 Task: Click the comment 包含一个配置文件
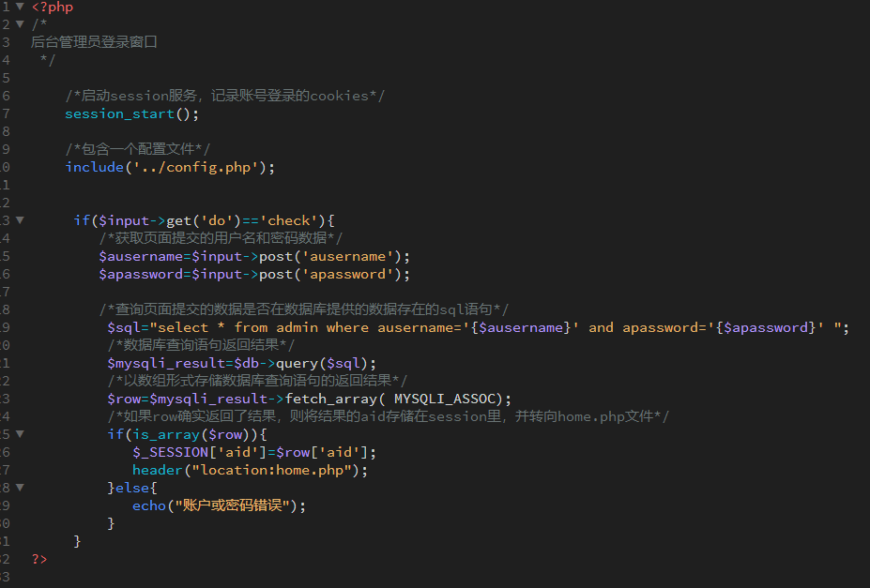[138, 149]
